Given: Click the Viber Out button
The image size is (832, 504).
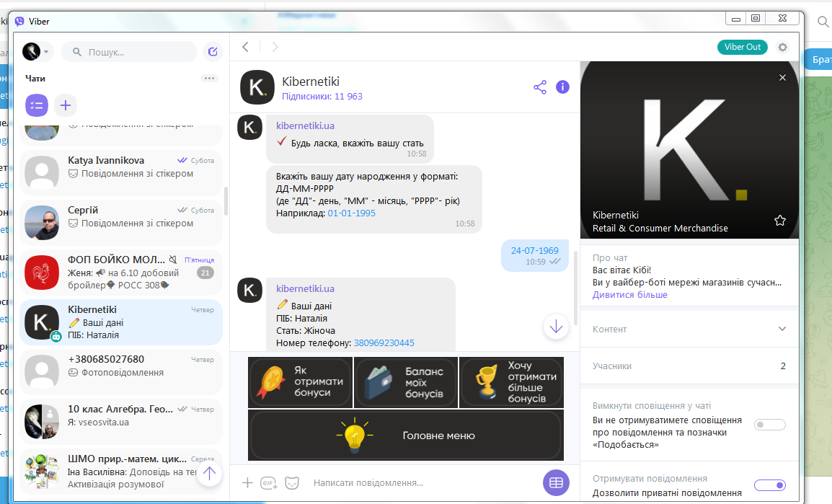Looking at the screenshot, I should 743,47.
